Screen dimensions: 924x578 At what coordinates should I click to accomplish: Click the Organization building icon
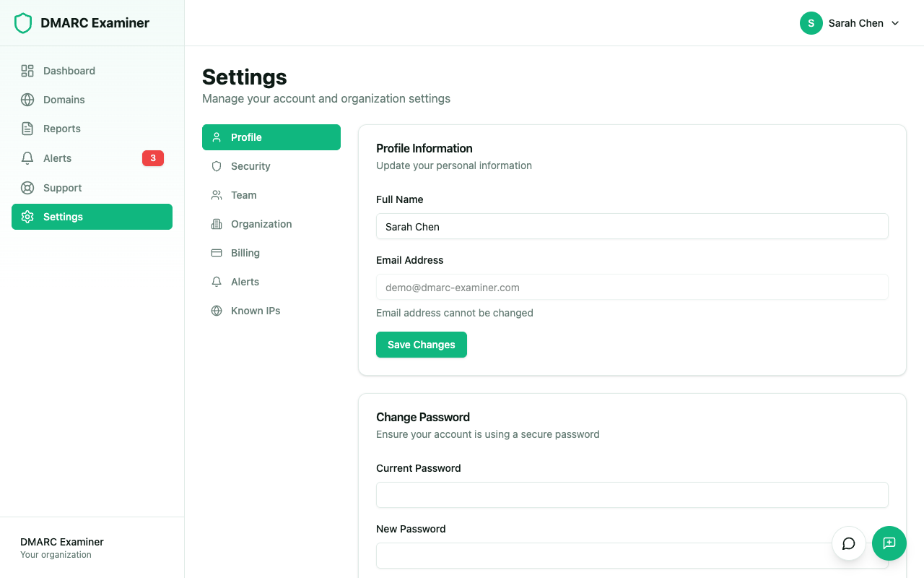coord(217,224)
